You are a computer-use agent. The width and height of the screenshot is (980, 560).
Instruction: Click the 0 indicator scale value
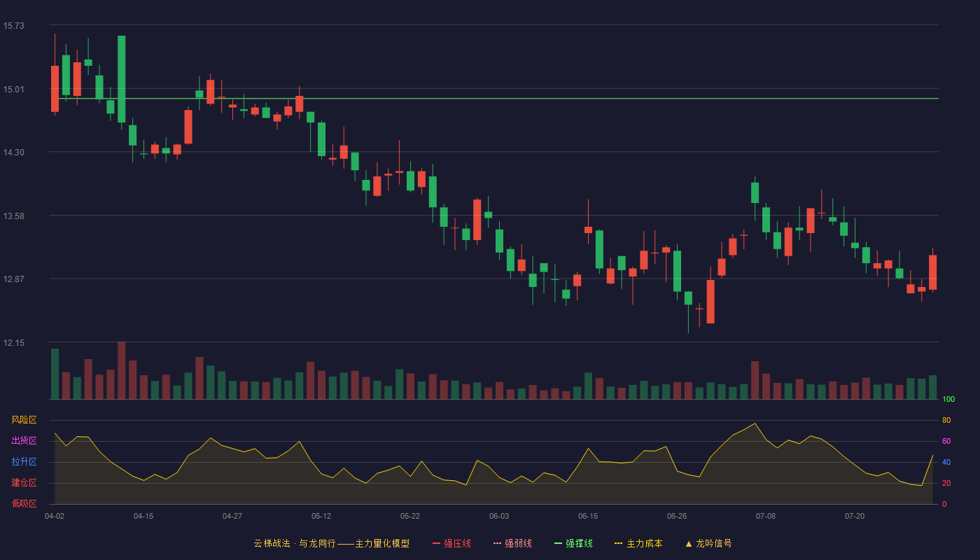944,505
